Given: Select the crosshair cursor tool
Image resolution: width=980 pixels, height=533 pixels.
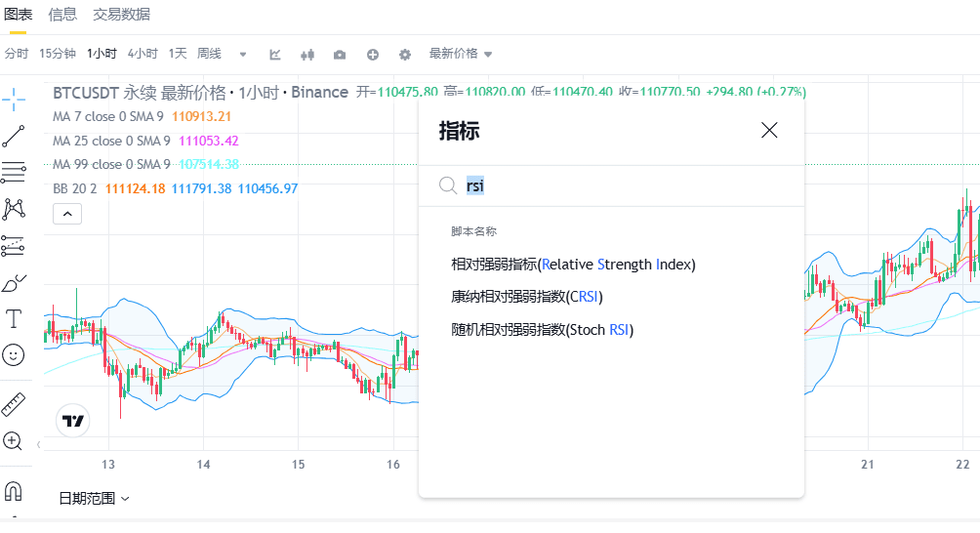Looking at the screenshot, I should click(x=13, y=100).
